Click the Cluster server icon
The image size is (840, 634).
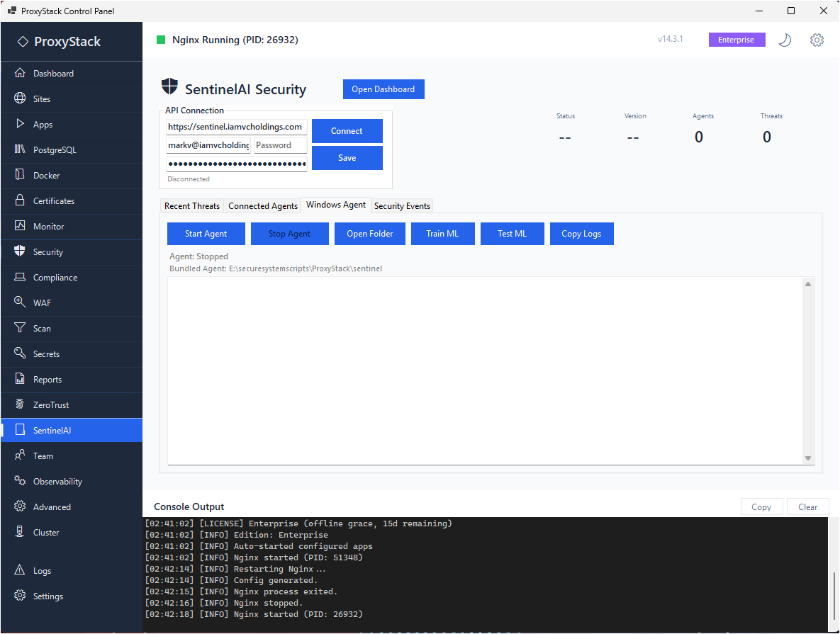tap(20, 532)
